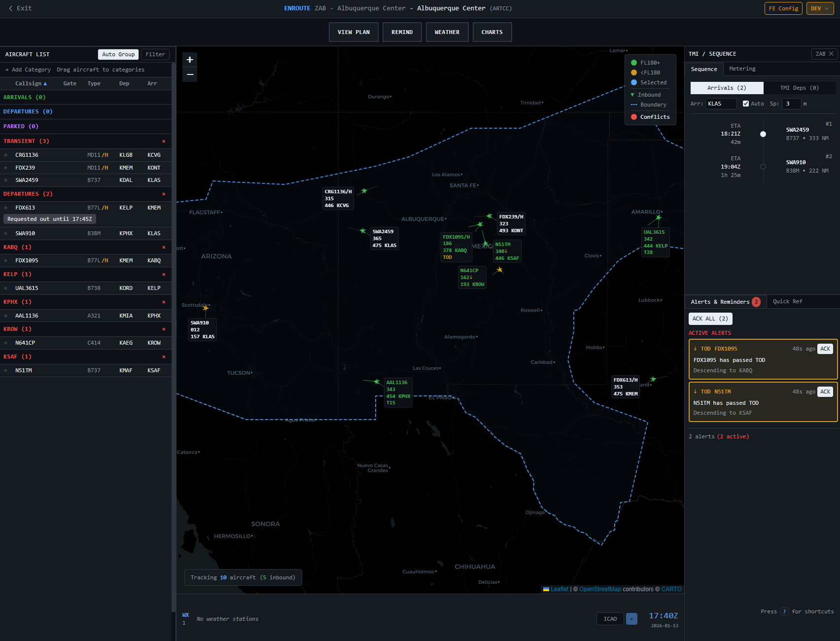Open keyboard shortcuts via the ? icon
The width and height of the screenshot is (840, 641).
tap(784, 611)
